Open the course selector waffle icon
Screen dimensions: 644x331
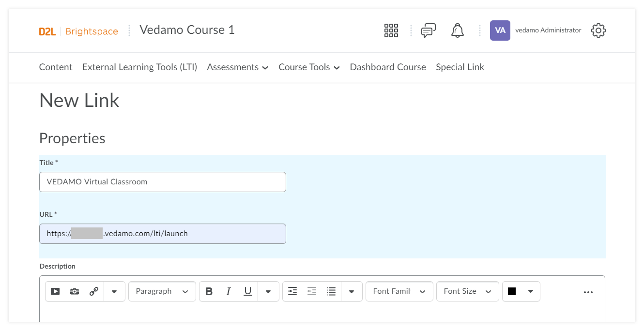tap(391, 30)
